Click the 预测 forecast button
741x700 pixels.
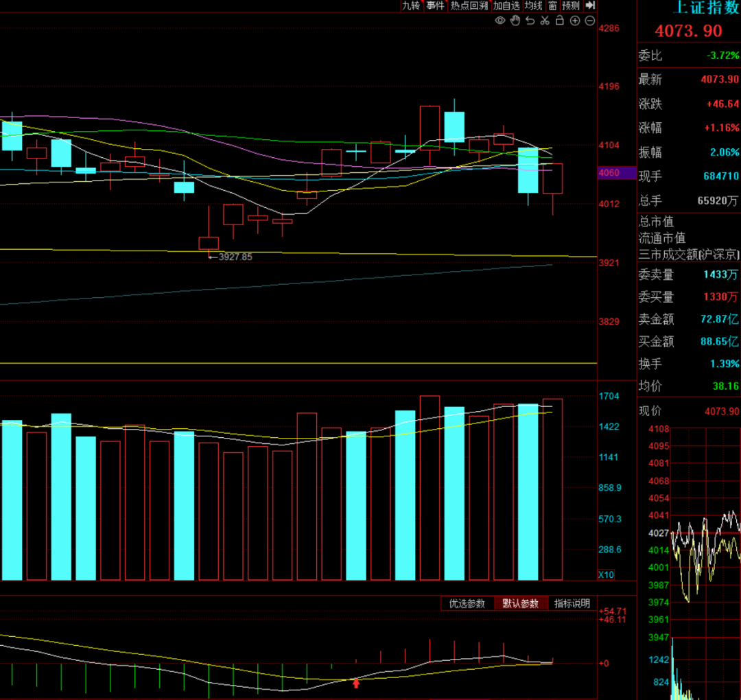tap(571, 5)
